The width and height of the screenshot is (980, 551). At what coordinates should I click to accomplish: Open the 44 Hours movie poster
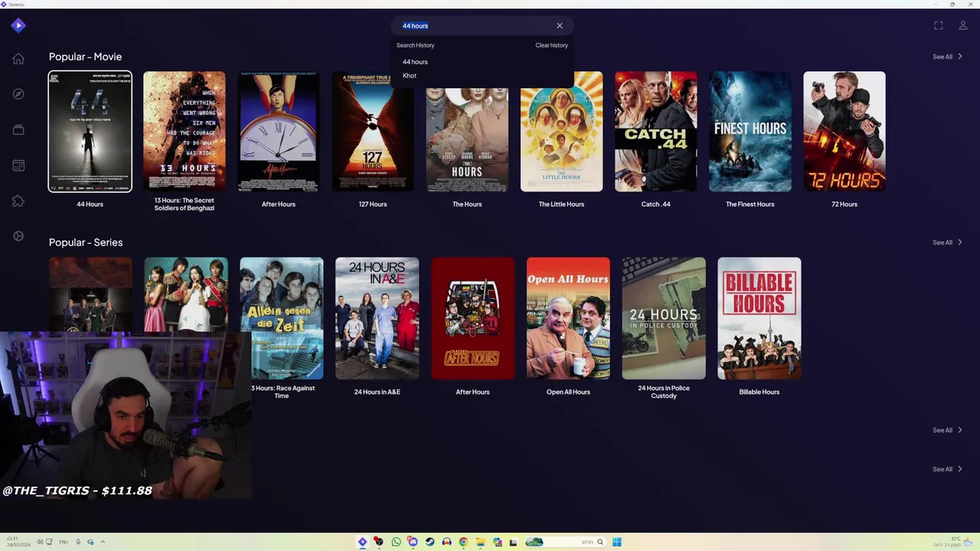[x=90, y=132]
